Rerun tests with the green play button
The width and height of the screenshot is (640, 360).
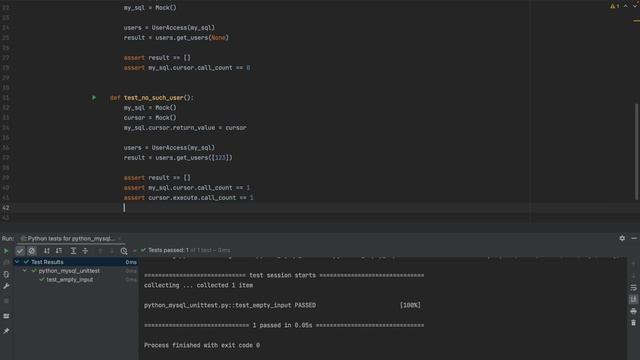coord(6,251)
